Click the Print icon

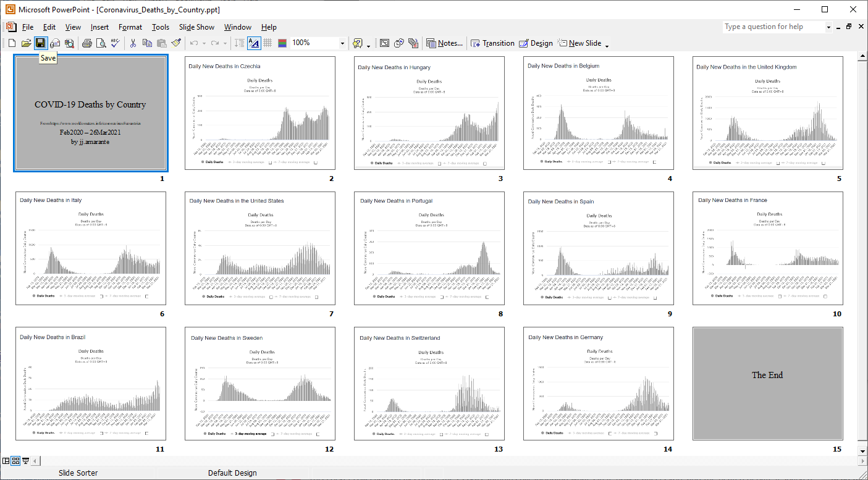coord(87,43)
